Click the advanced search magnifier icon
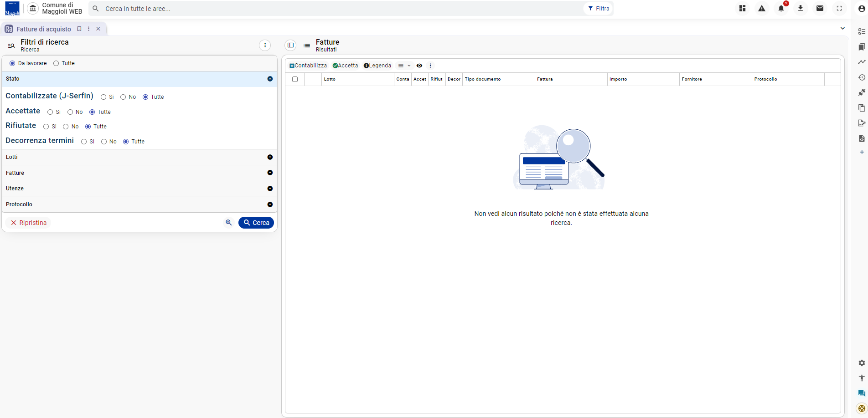The width and height of the screenshot is (868, 418). (x=229, y=223)
